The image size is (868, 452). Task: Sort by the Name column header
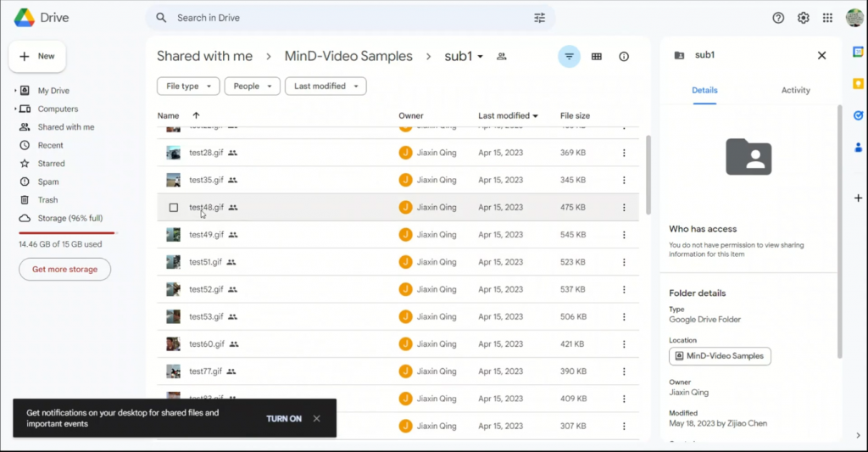point(169,116)
